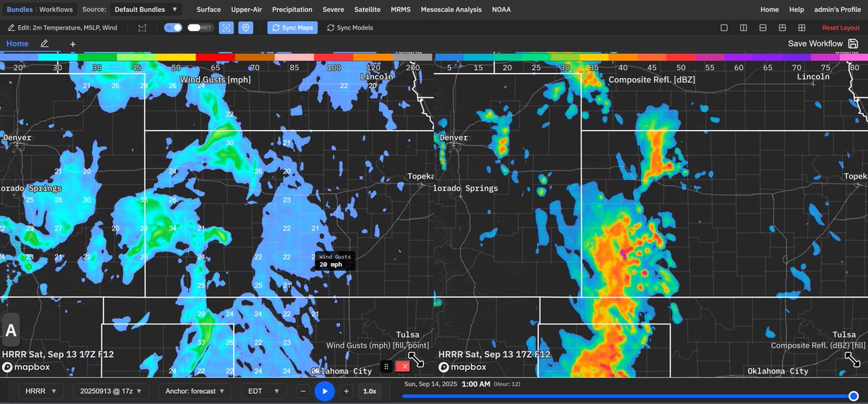
Task: Open the Anchor: forecast dropdown
Action: click(194, 391)
